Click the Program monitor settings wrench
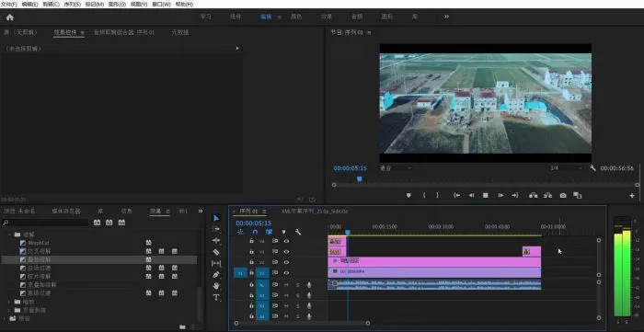 [x=592, y=168]
